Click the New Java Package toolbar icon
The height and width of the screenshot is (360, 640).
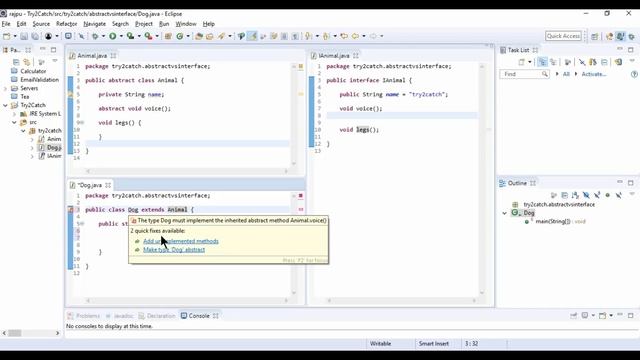168,36
